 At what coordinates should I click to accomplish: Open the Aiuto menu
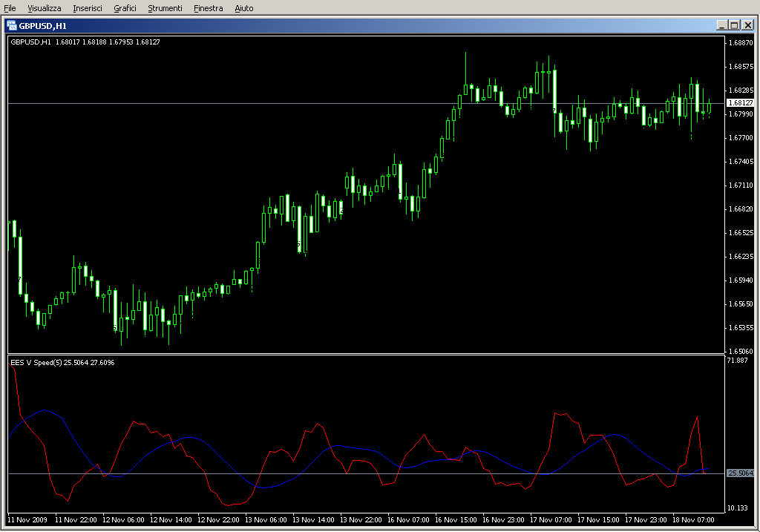coord(243,8)
